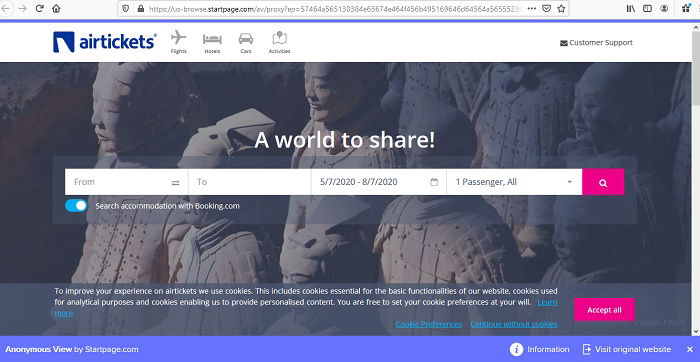This screenshot has height=362, width=700.
Task: Accept all cookies
Action: [x=604, y=310]
